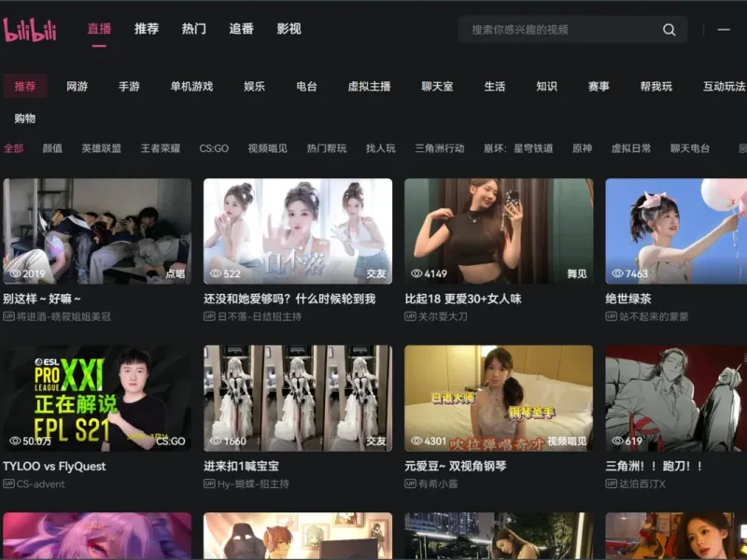Screen dimensions: 747x560
Task: Select the 生活 category
Action: [495, 86]
